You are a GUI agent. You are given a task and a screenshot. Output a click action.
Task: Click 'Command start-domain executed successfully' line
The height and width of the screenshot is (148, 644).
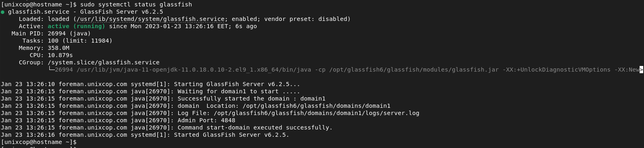[x=255, y=127]
